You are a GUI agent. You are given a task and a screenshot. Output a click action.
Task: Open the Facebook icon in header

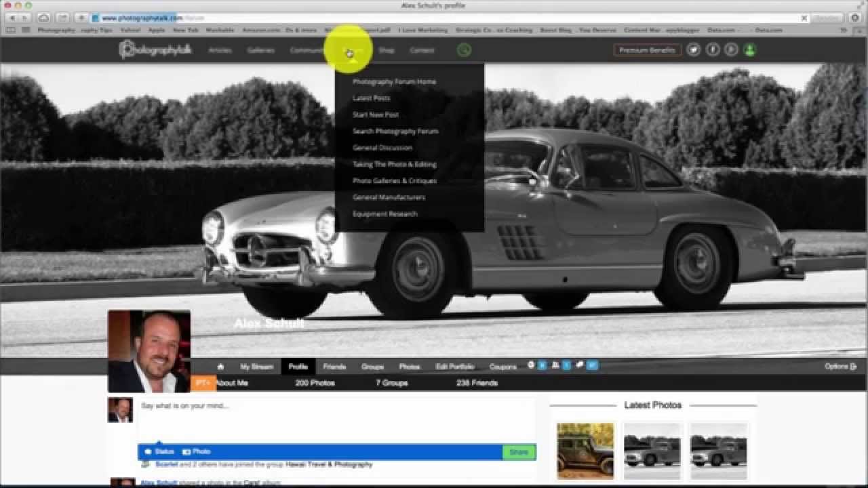712,49
